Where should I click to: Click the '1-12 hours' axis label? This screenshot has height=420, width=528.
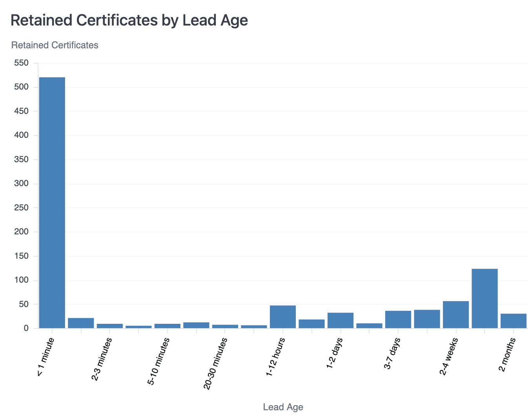[275, 358]
